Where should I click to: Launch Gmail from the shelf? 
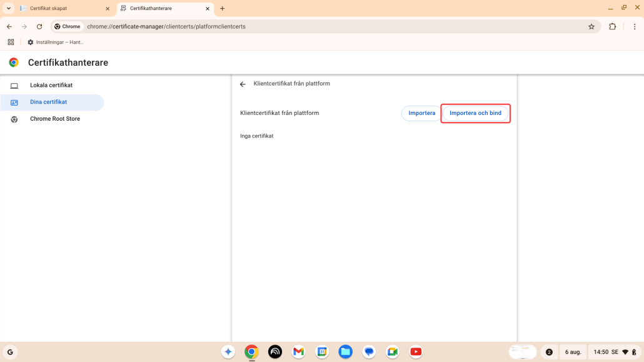coord(298,352)
